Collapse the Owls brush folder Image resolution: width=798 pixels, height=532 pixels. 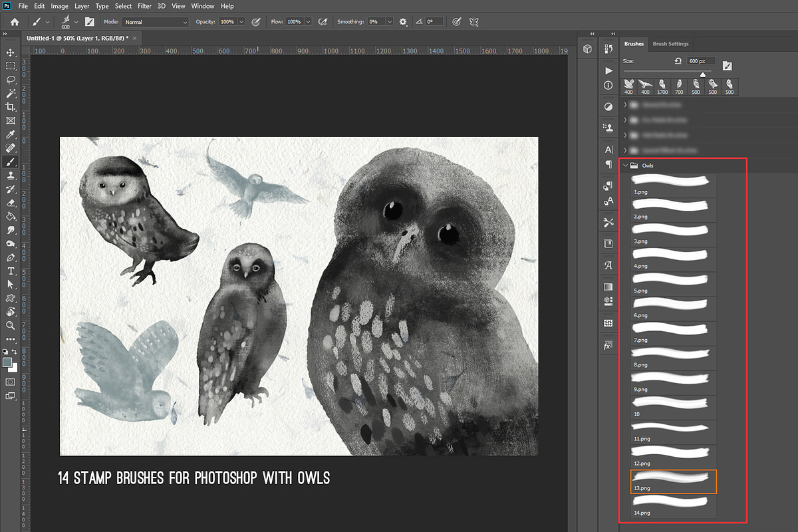[x=626, y=166]
